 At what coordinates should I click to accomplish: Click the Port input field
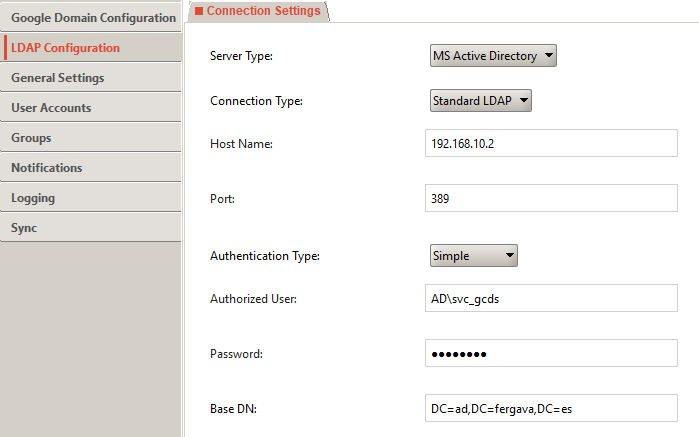551,198
